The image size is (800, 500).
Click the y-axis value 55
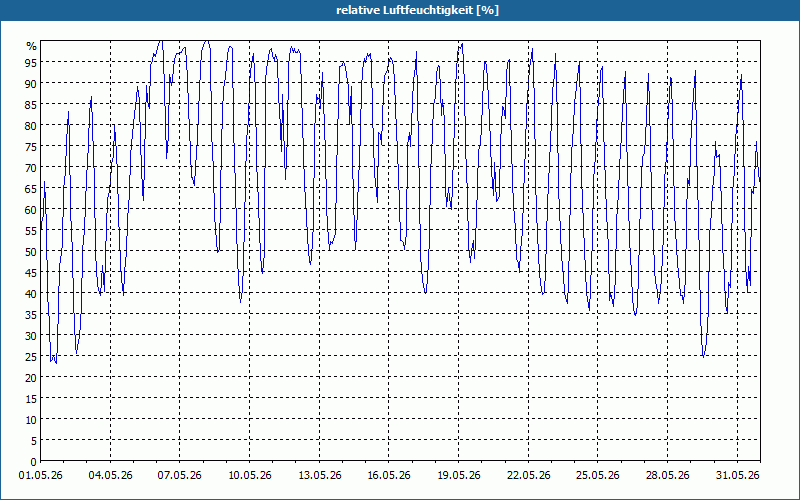pyautogui.click(x=31, y=231)
